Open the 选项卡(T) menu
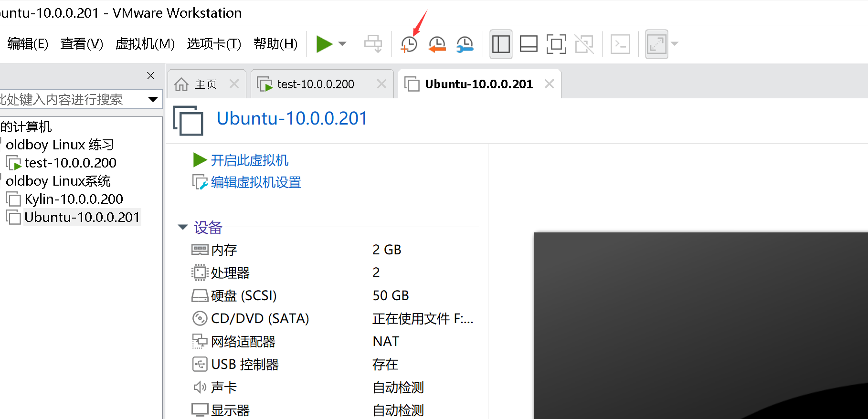The width and height of the screenshot is (868, 419). (x=214, y=44)
